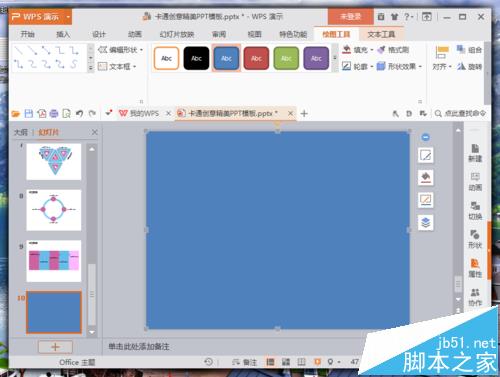Switch to 大纲 outline view in left panel
The height and width of the screenshot is (377, 500).
pos(20,132)
